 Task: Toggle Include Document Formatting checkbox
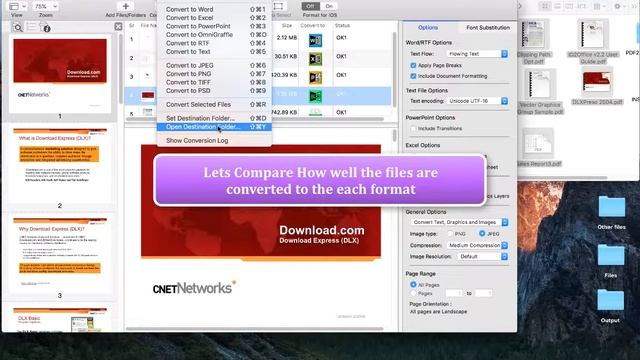pyautogui.click(x=413, y=76)
